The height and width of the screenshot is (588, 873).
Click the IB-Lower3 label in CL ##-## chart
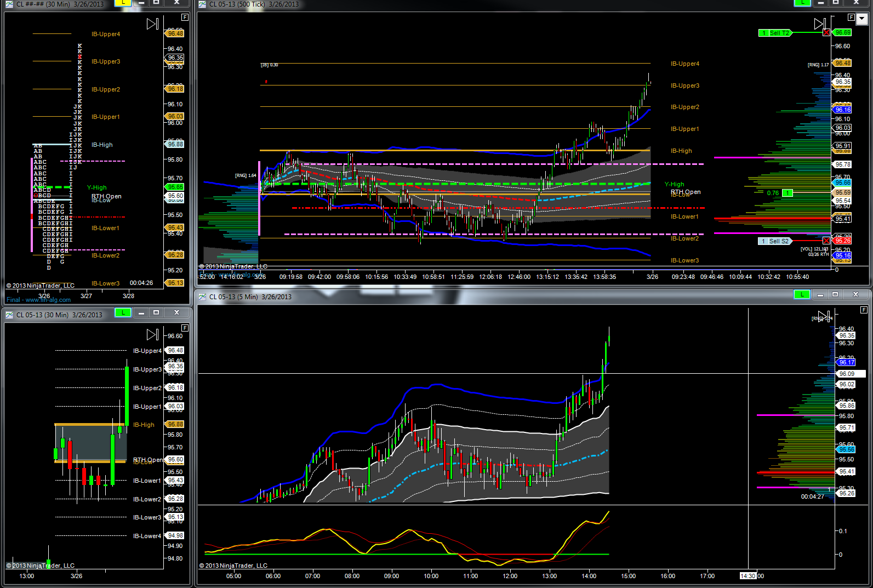tap(105, 283)
